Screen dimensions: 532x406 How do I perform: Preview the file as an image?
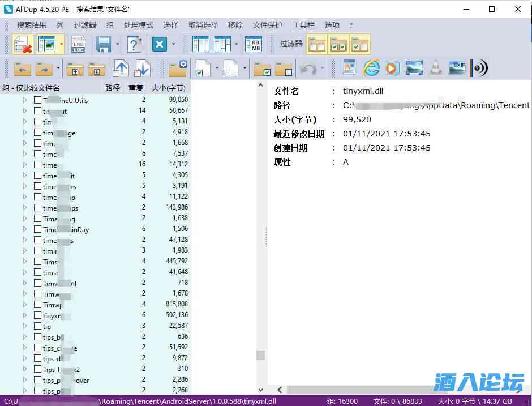tap(414, 68)
